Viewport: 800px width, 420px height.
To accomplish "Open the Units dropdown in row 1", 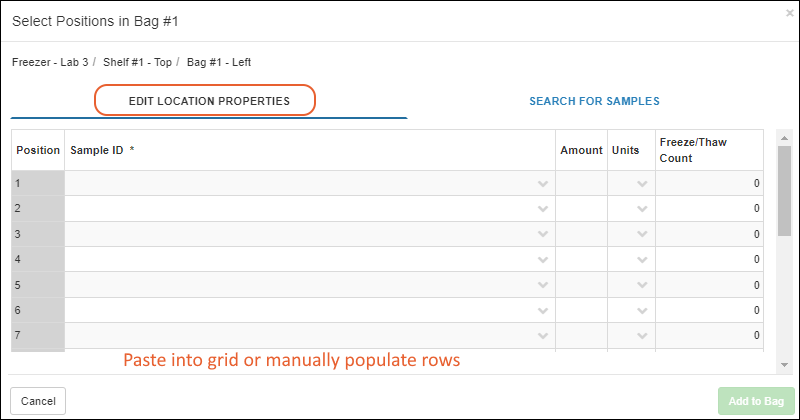I will pos(642,184).
